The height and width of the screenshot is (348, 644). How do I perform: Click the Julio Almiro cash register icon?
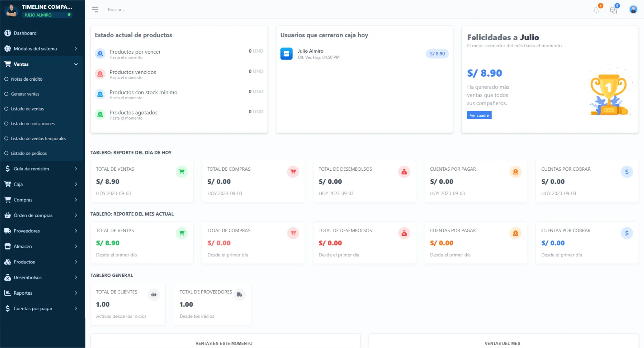(286, 54)
